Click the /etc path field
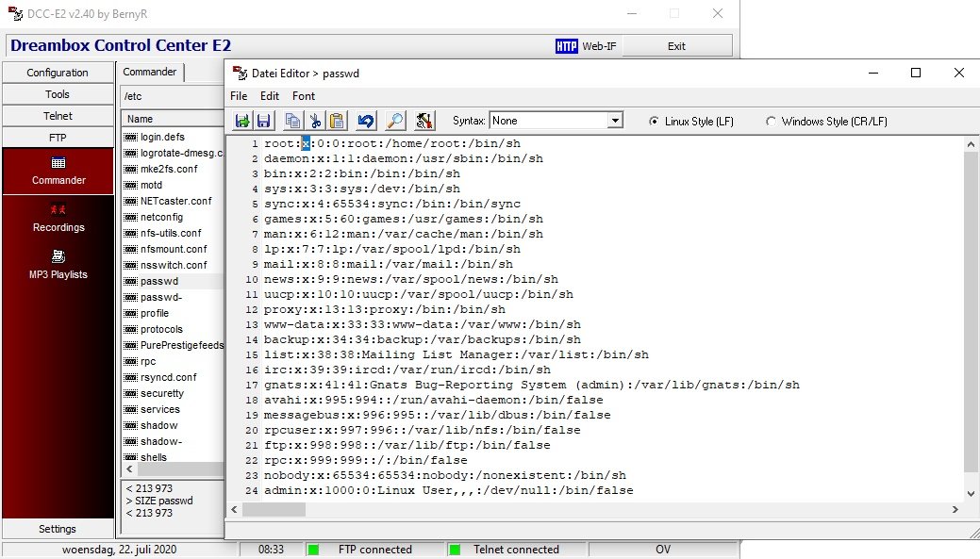The image size is (980, 559). tap(172, 96)
